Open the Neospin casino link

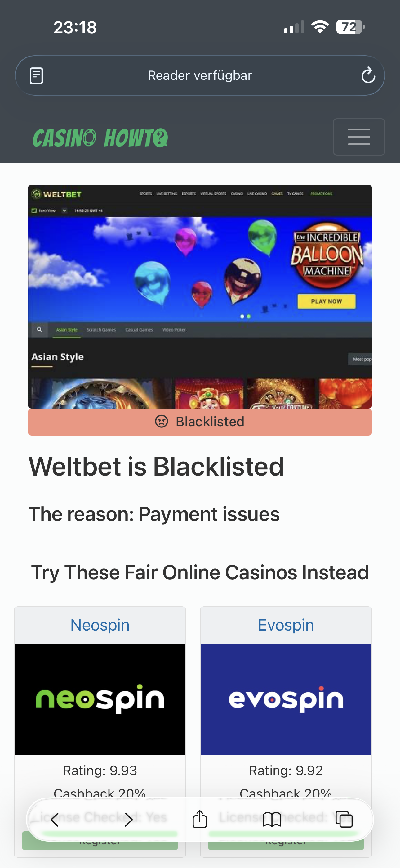100,625
